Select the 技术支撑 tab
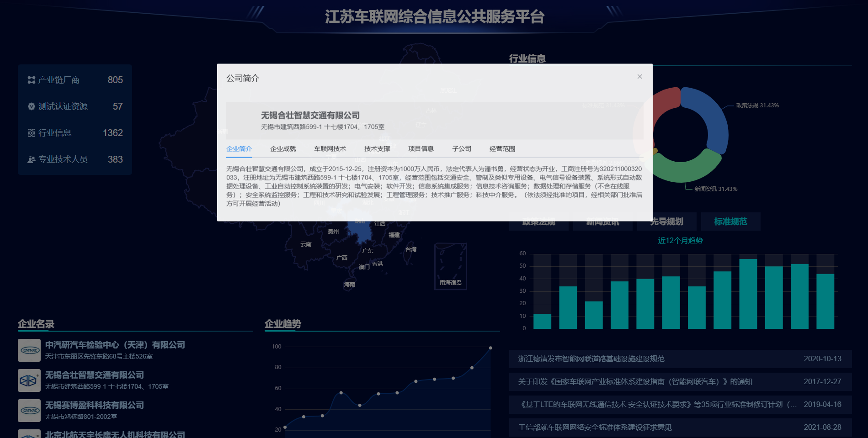The image size is (868, 438). (x=377, y=149)
